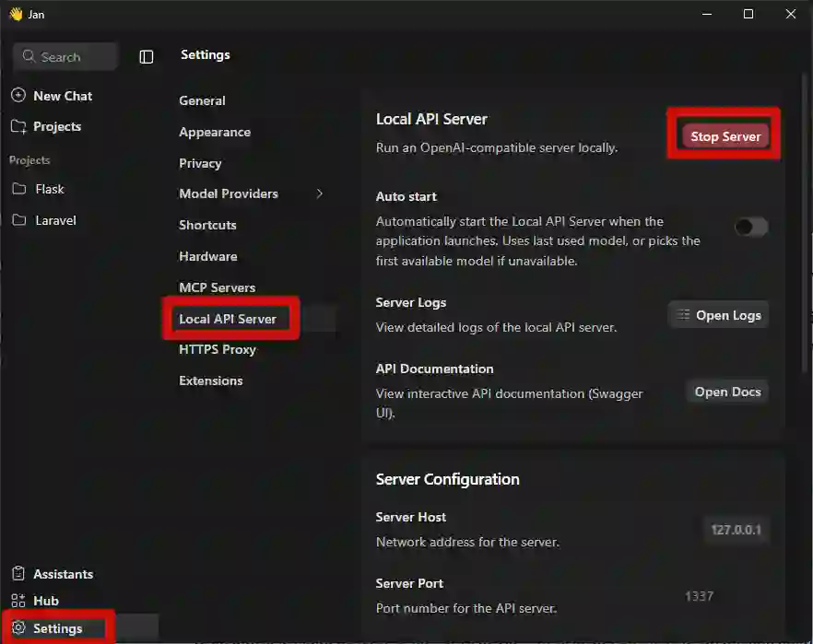Go to MCP Servers settings
Screen dimensions: 813x644
coord(217,287)
